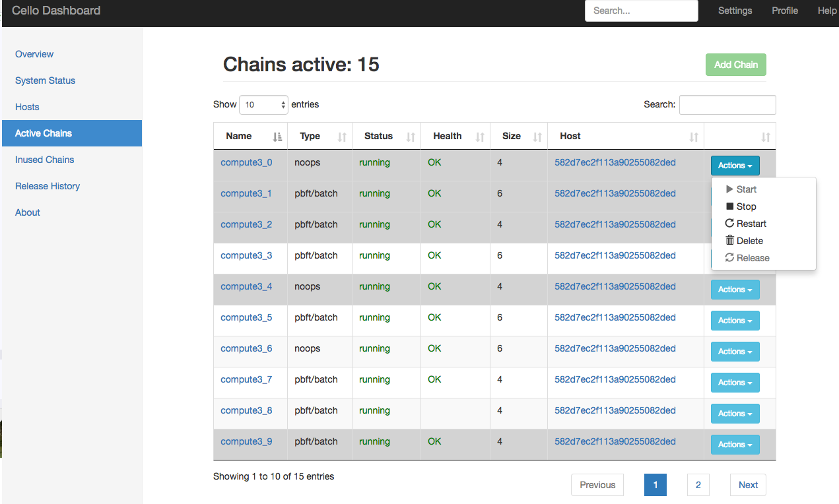This screenshot has height=504, width=839.
Task: Click 'OK' health in compute3_3 row
Action: pyautogui.click(x=434, y=255)
